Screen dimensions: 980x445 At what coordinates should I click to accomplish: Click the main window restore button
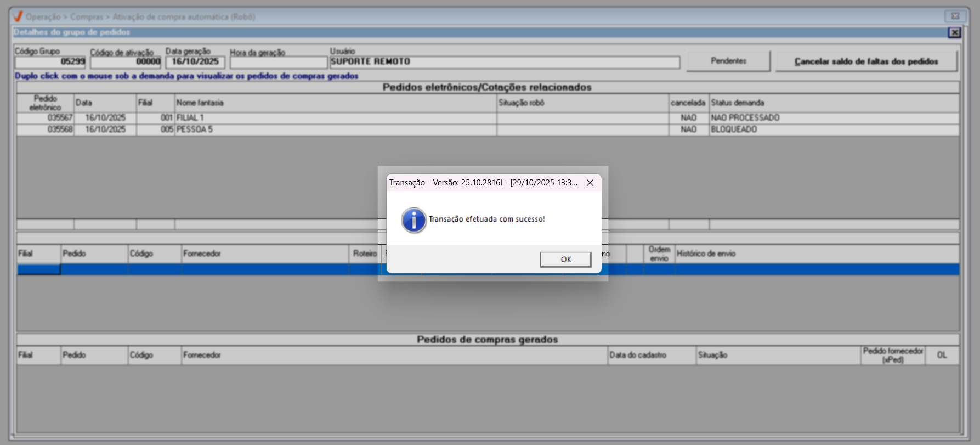tap(955, 16)
